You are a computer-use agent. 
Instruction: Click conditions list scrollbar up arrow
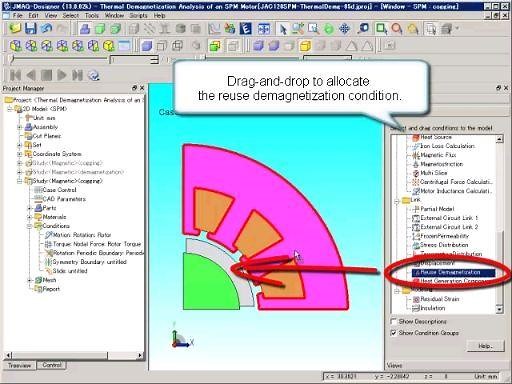(499, 139)
